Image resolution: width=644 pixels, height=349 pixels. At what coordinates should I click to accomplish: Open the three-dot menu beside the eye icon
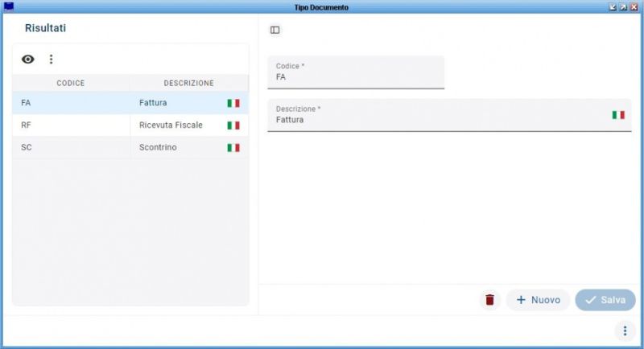pyautogui.click(x=51, y=60)
